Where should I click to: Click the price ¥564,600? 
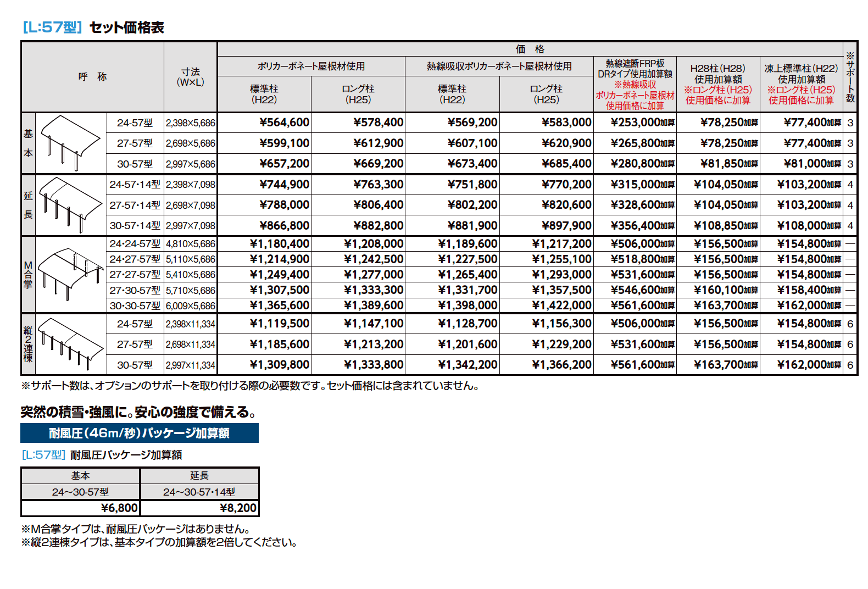[x=284, y=123]
